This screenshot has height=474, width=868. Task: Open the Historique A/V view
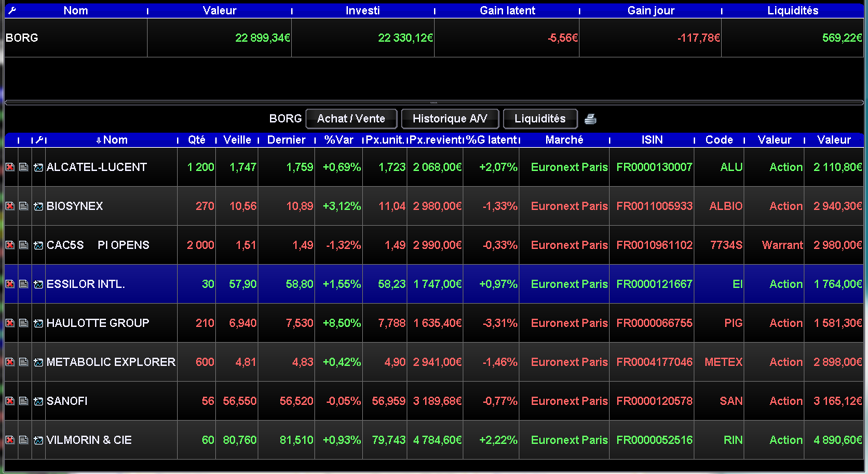pyautogui.click(x=450, y=118)
